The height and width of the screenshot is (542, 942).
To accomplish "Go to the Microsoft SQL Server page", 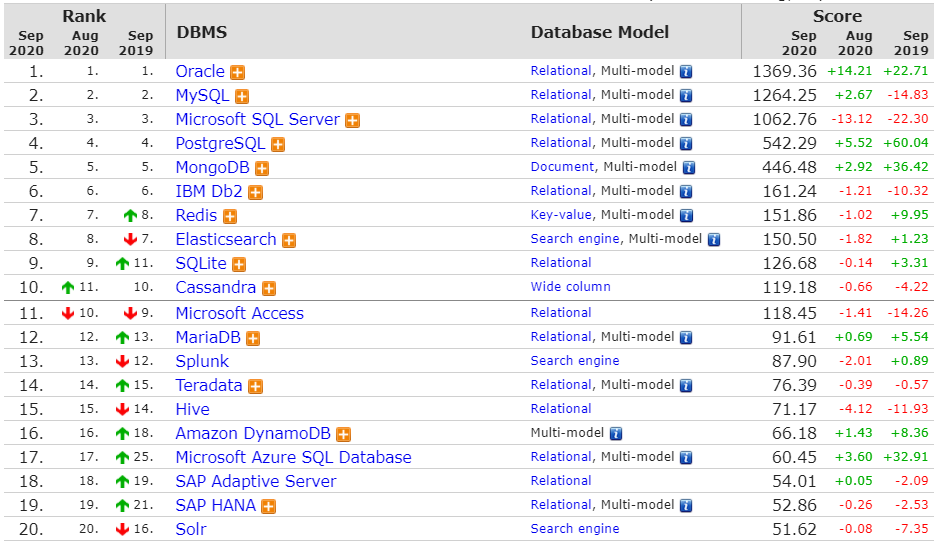I will pos(258,120).
